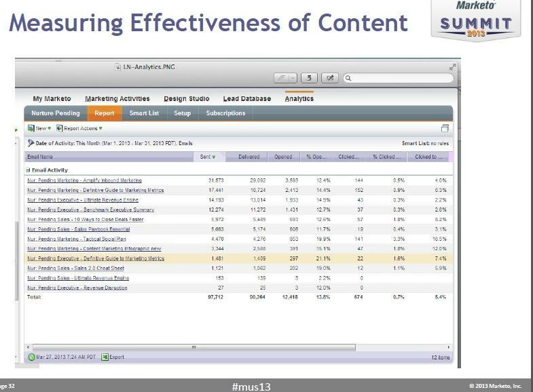The image size is (533, 392).
Task: Click the horizontal scrollbar thumb
Action: [x=194, y=347]
